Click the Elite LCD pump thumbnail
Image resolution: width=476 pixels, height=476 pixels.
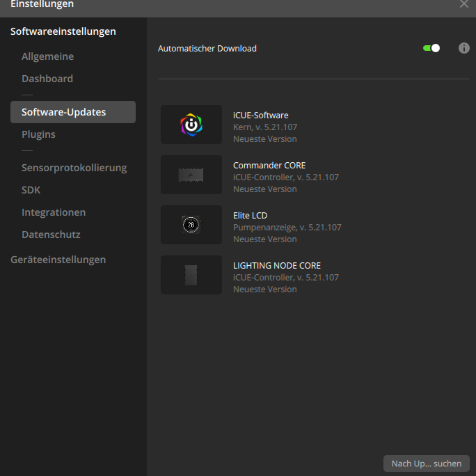point(191,225)
